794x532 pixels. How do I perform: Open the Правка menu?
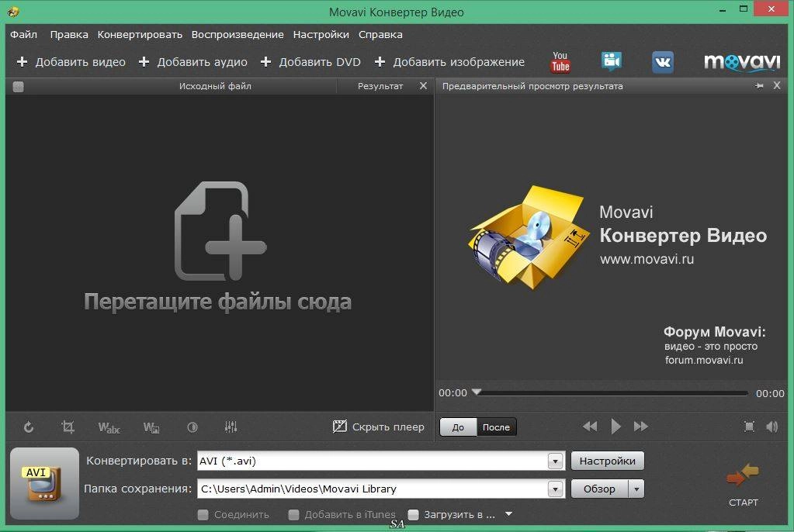69,34
